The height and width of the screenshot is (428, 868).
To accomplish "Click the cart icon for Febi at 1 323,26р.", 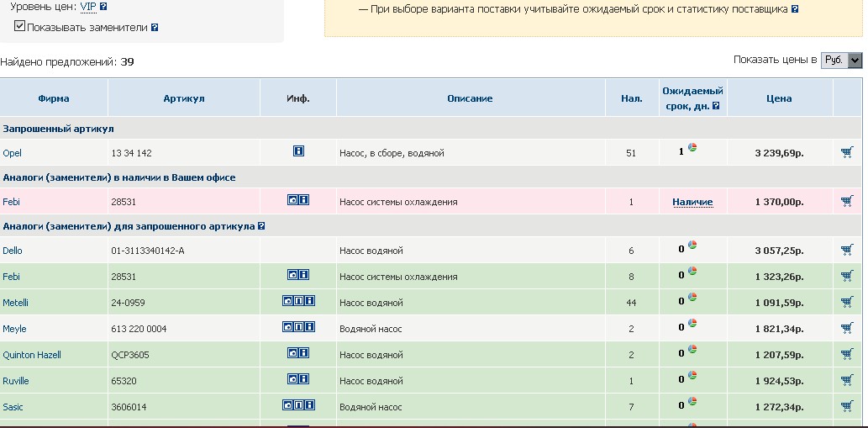I will click(846, 276).
